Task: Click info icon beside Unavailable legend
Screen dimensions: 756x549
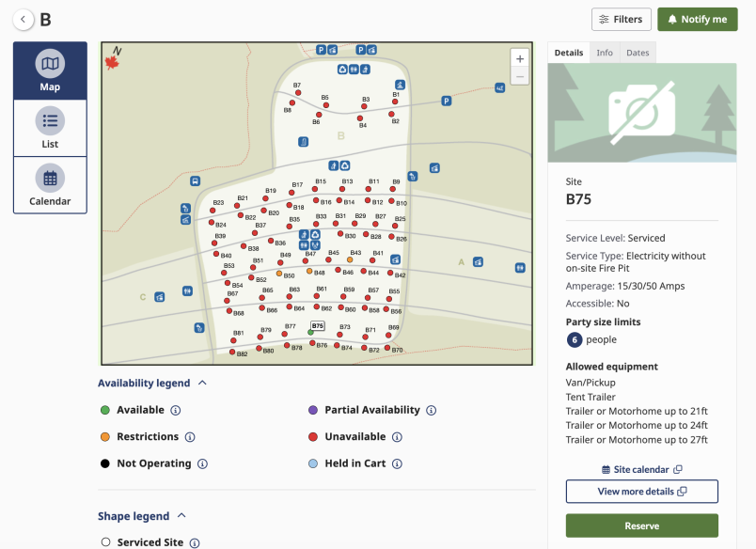Action: [397, 437]
